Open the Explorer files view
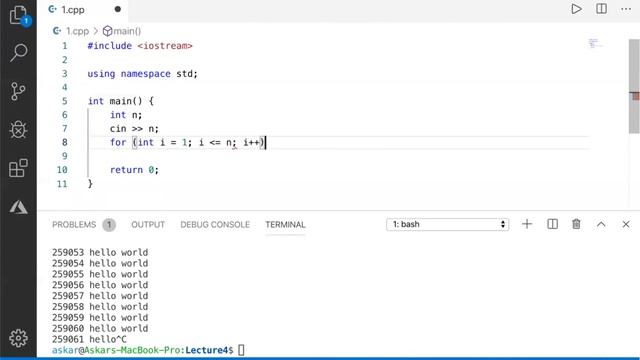This screenshot has width=640, height=360. pyautogui.click(x=18, y=15)
